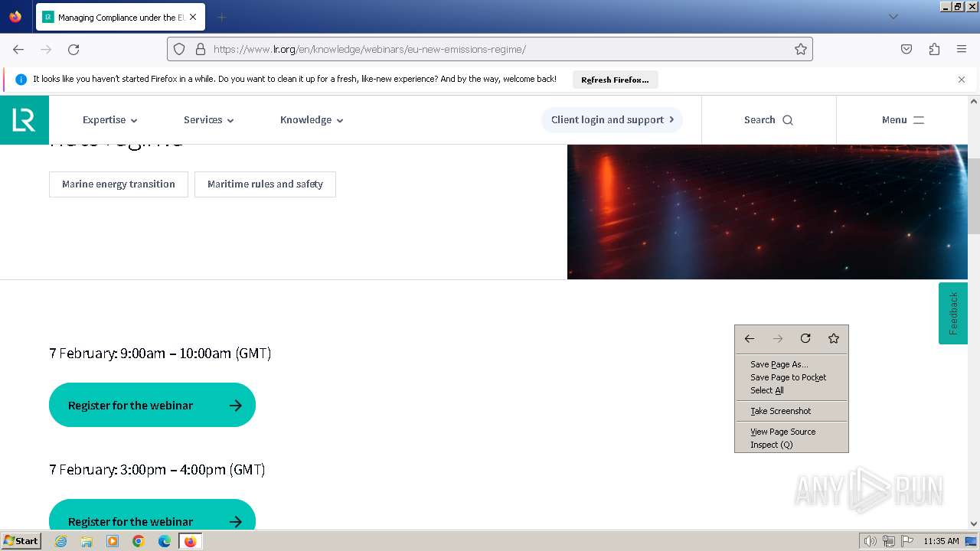
Task: Open Client login and support link
Action: pos(612,120)
